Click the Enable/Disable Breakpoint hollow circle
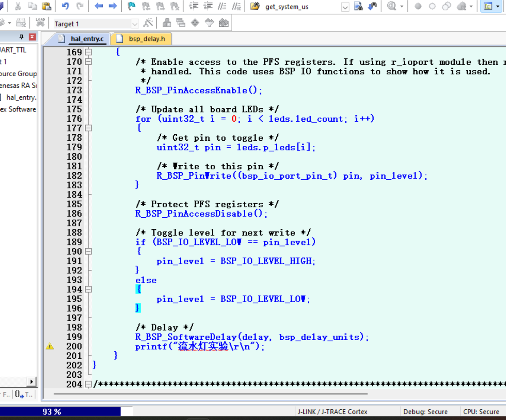This screenshot has width=506, height=420. pos(432,6)
